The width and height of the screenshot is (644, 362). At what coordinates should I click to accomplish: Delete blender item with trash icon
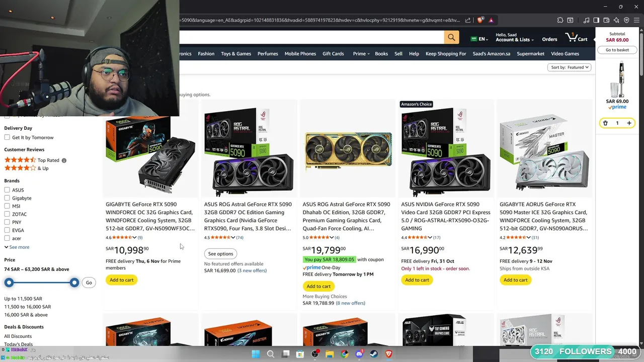tap(605, 123)
